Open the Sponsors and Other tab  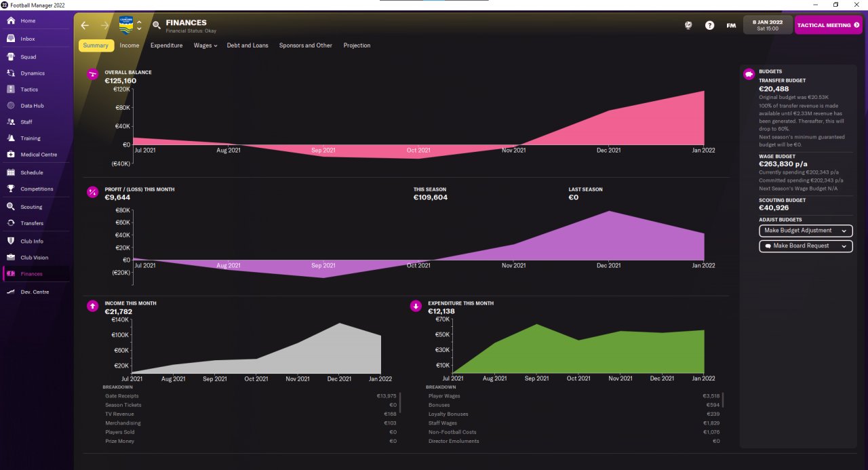(306, 45)
